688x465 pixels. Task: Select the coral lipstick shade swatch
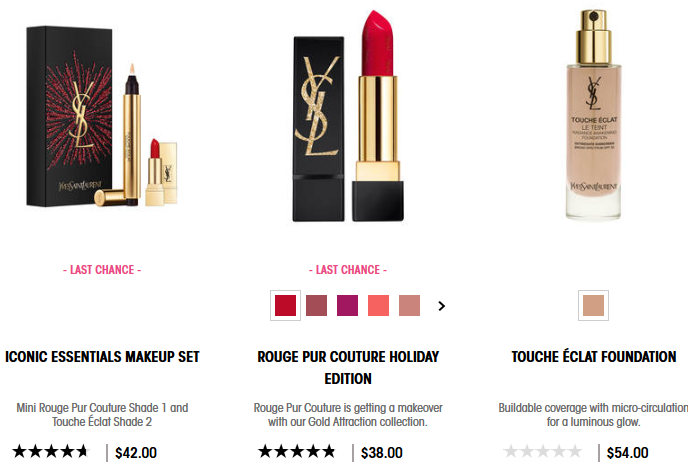click(x=378, y=305)
